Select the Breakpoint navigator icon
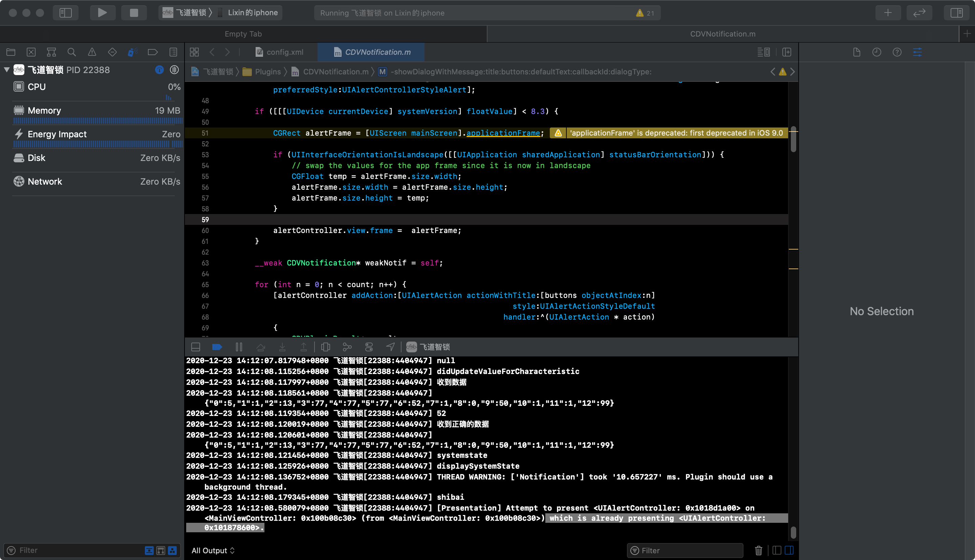 [153, 52]
